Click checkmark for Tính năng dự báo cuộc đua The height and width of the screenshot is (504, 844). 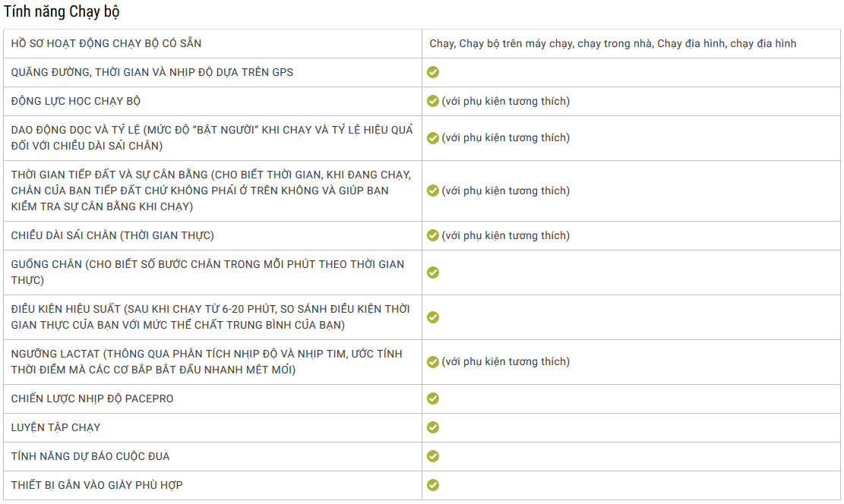(x=433, y=456)
